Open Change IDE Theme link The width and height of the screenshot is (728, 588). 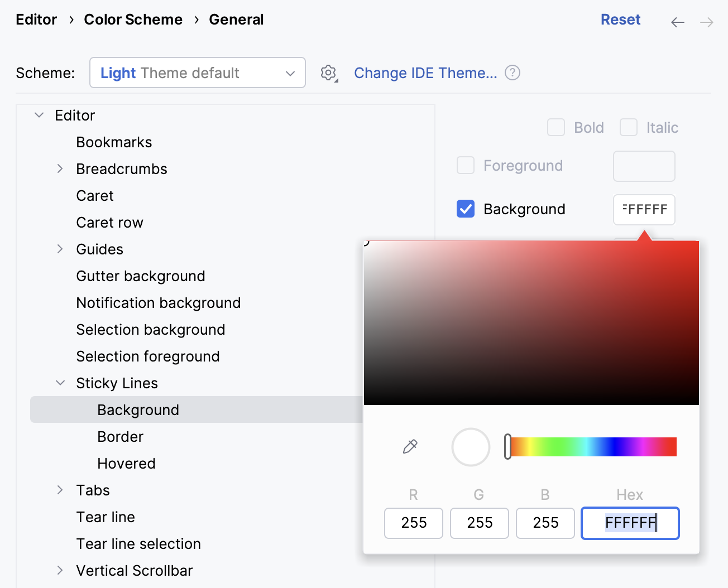425,73
